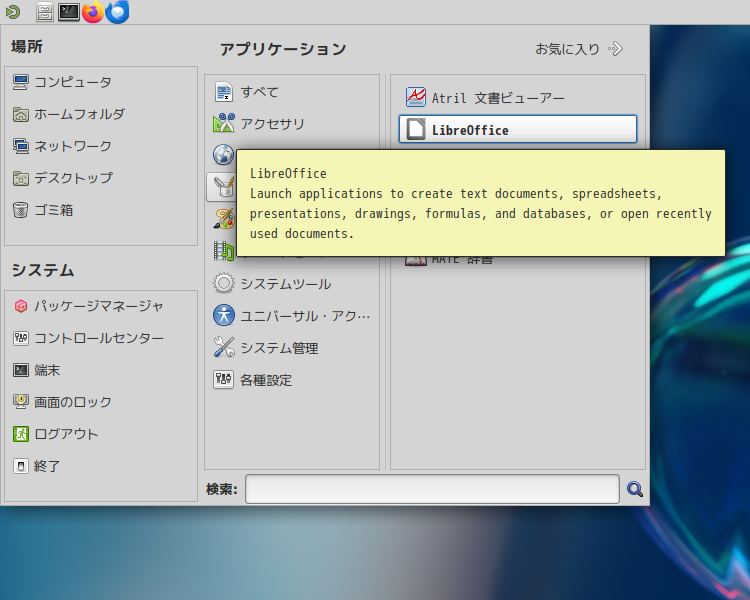Screen dimensions: 750x600
Task: Click the magnifier search icon
Action: click(x=635, y=489)
